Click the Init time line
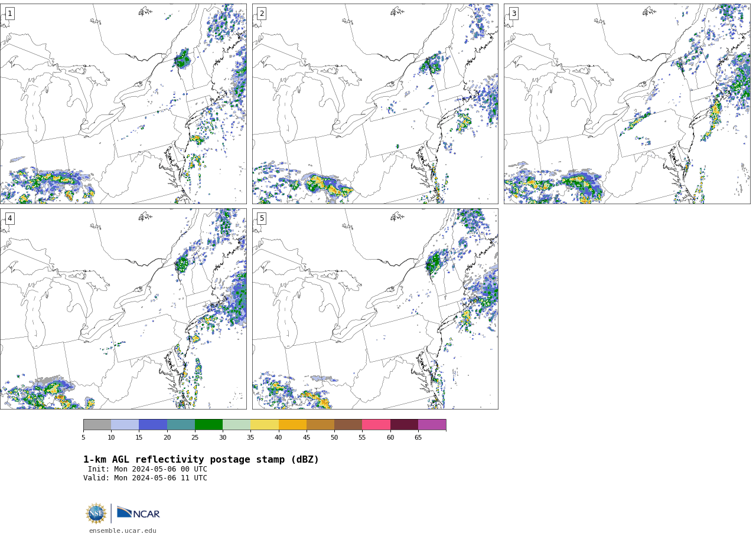 pyautogui.click(x=148, y=469)
